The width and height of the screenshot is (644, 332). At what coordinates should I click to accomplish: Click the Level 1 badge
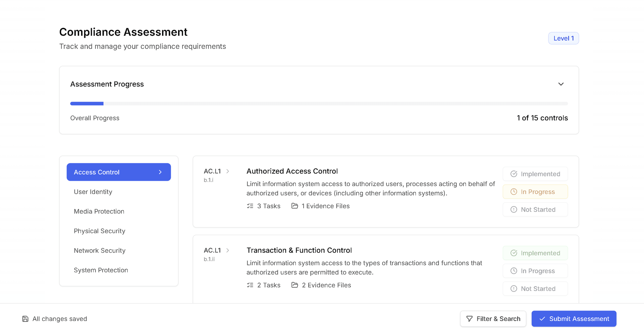563,38
